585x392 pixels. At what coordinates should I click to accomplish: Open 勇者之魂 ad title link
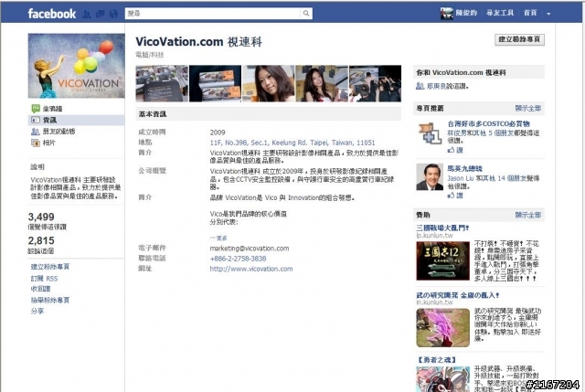437,360
